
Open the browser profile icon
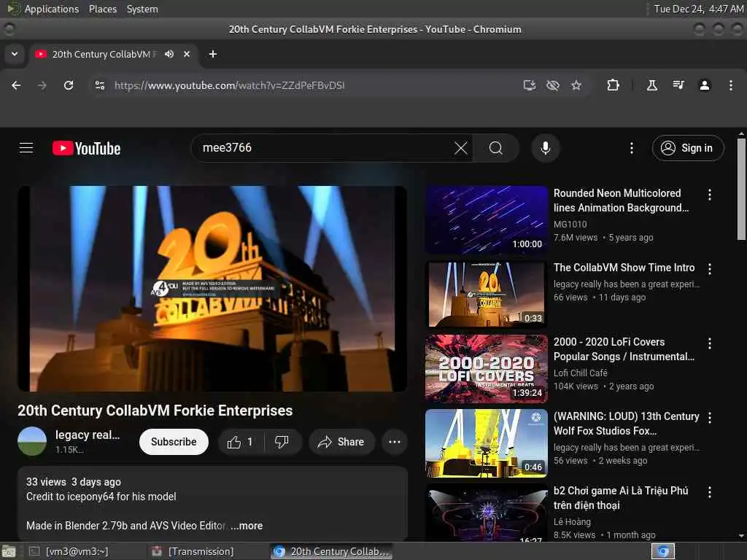pos(705,85)
